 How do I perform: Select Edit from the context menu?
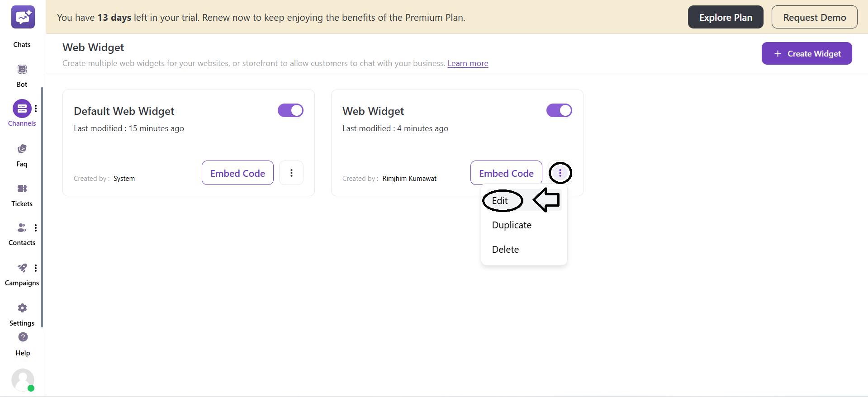501,200
